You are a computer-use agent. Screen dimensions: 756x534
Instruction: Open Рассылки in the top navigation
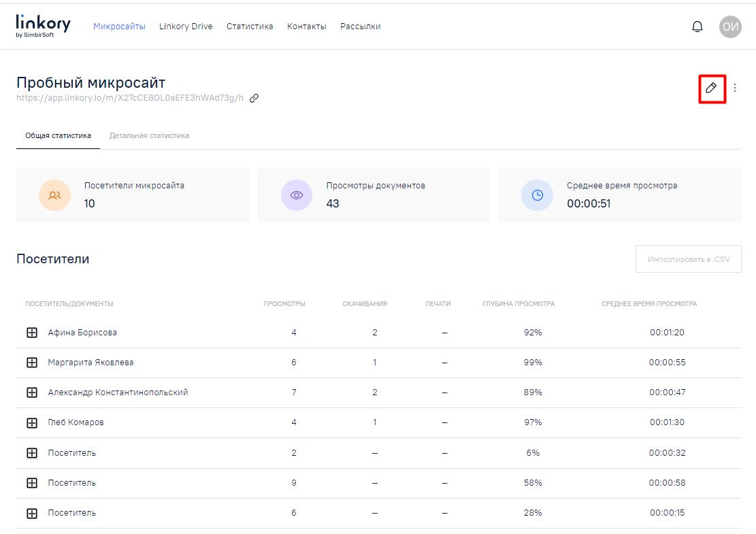click(x=360, y=27)
